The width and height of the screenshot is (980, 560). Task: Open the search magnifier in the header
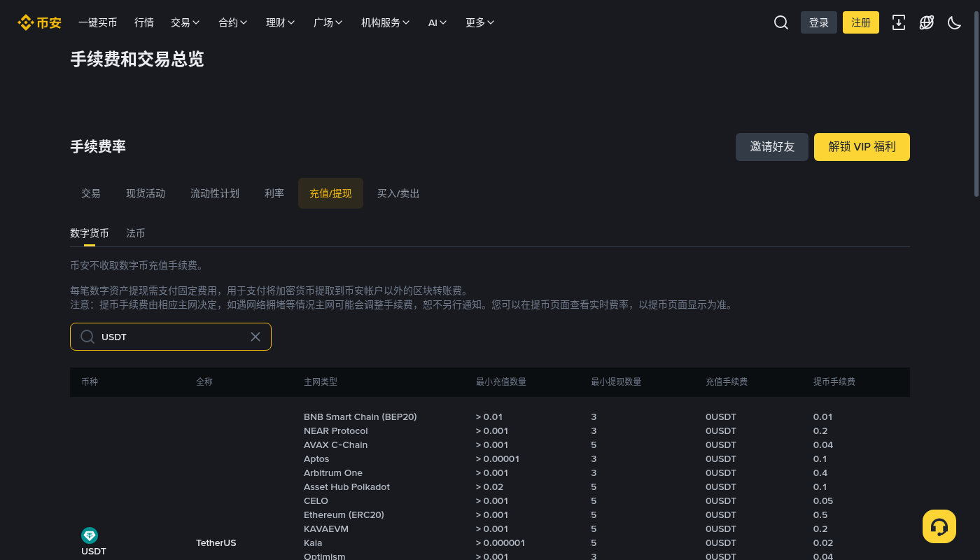(781, 22)
